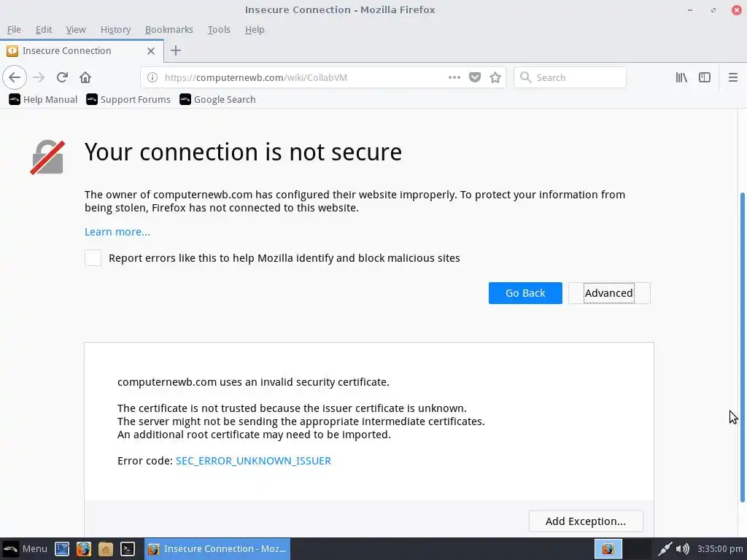747x560 pixels.
Task: Open the volume tray icon
Action: coord(682,548)
